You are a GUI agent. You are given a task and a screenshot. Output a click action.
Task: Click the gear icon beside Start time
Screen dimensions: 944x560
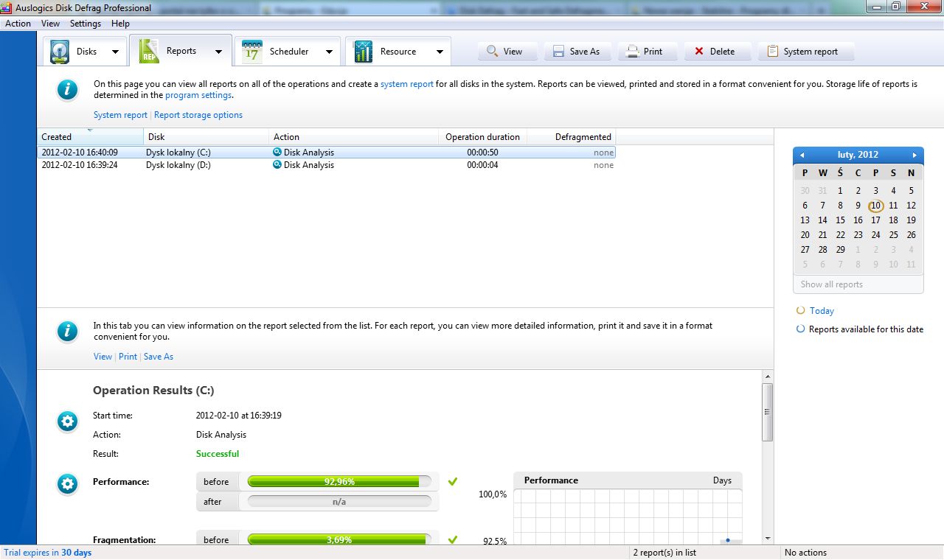(67, 421)
